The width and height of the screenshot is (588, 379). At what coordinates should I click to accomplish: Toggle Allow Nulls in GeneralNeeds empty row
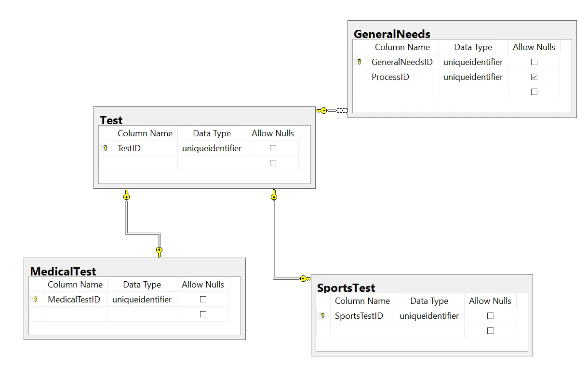tap(534, 92)
